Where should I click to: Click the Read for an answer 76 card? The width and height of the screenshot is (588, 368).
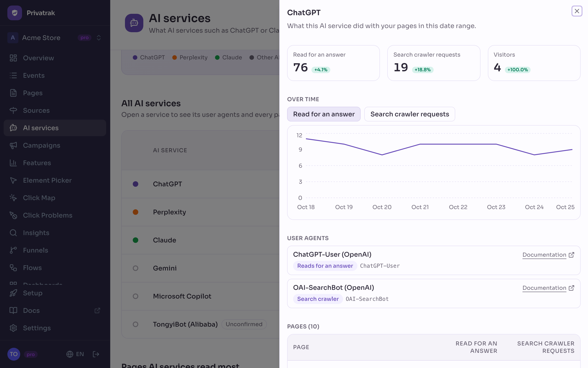point(333,63)
